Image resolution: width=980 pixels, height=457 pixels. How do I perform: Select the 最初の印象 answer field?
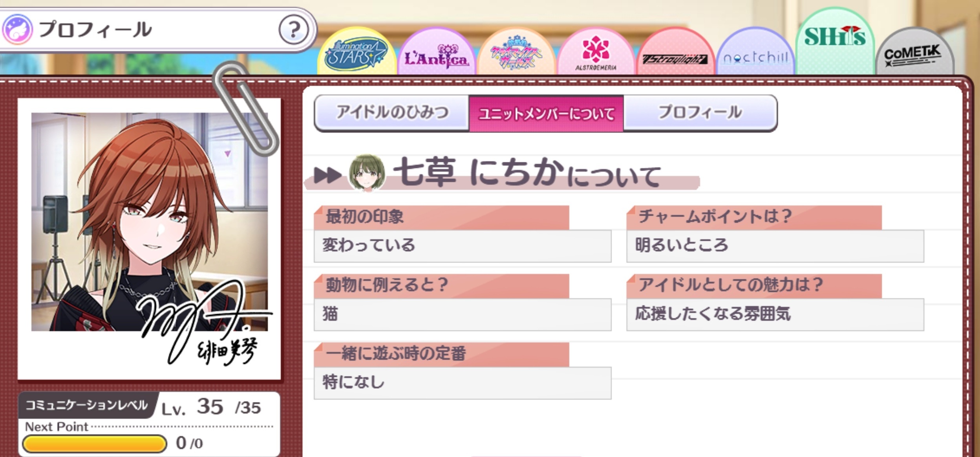[463, 246]
